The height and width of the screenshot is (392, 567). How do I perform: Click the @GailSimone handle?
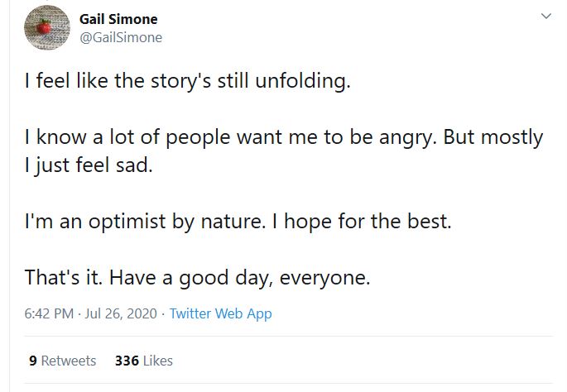120,37
